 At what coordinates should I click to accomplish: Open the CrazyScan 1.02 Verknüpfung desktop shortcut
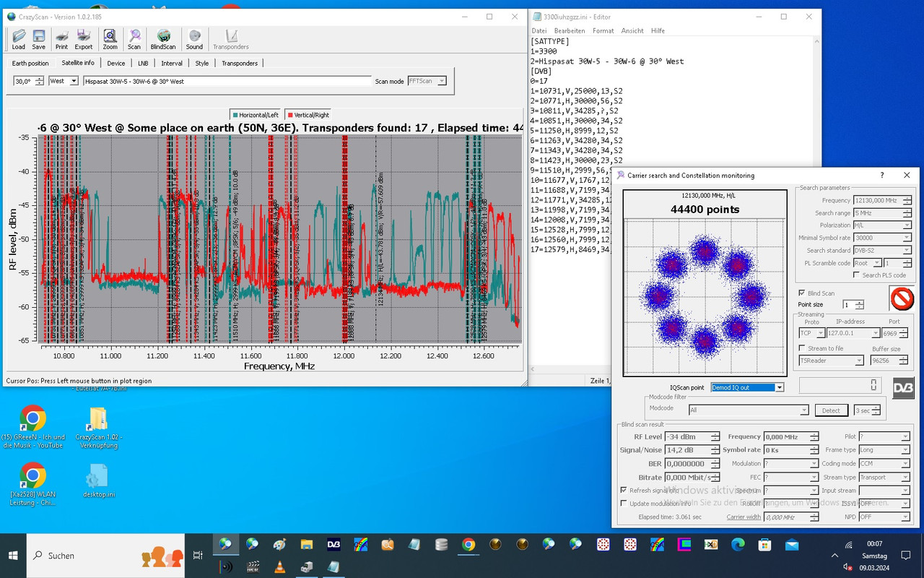pos(98,427)
